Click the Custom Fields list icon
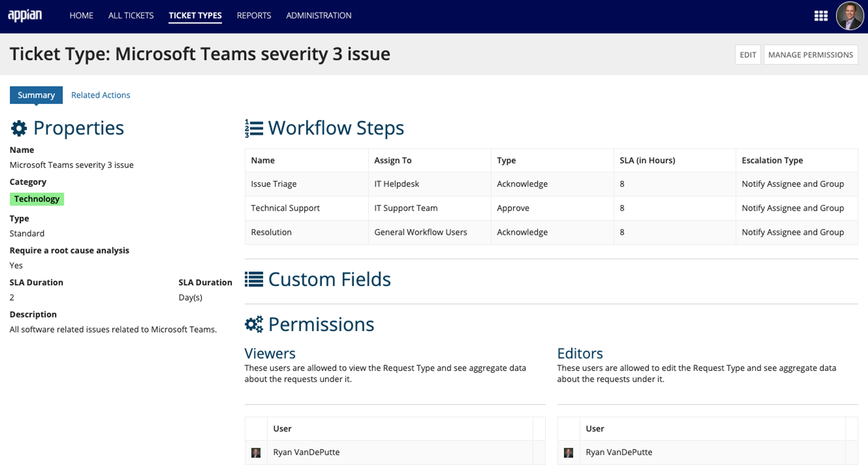The image size is (868, 468). pos(254,279)
